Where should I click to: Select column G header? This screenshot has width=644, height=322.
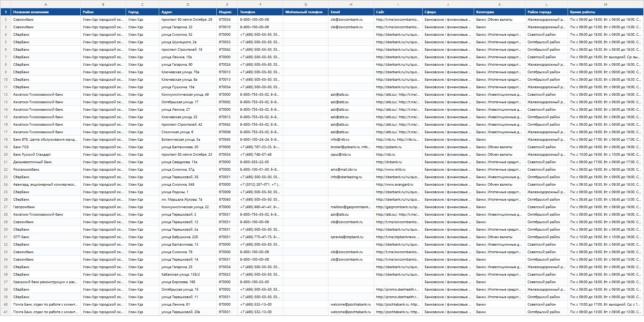[x=306, y=4]
